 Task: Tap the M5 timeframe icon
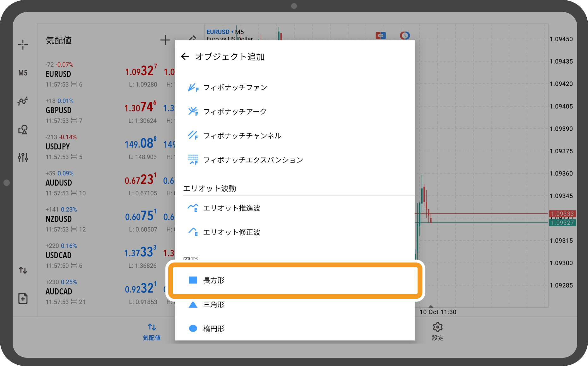23,73
